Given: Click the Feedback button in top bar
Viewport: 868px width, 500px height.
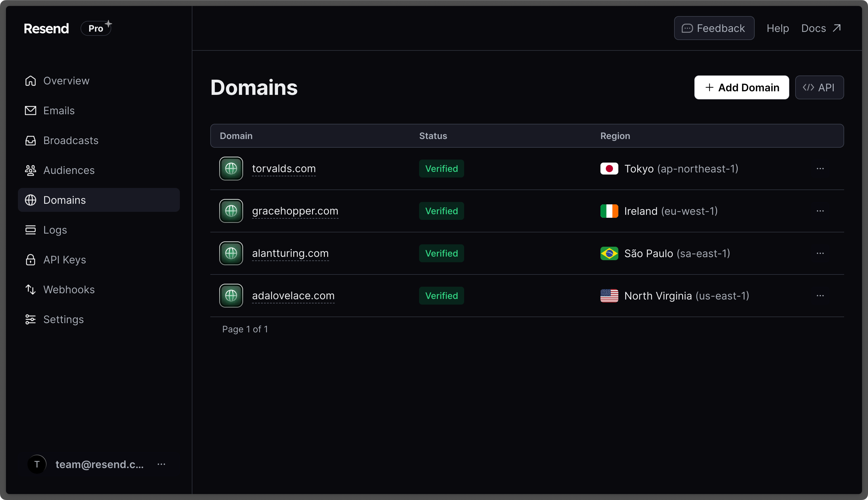Looking at the screenshot, I should click(713, 28).
